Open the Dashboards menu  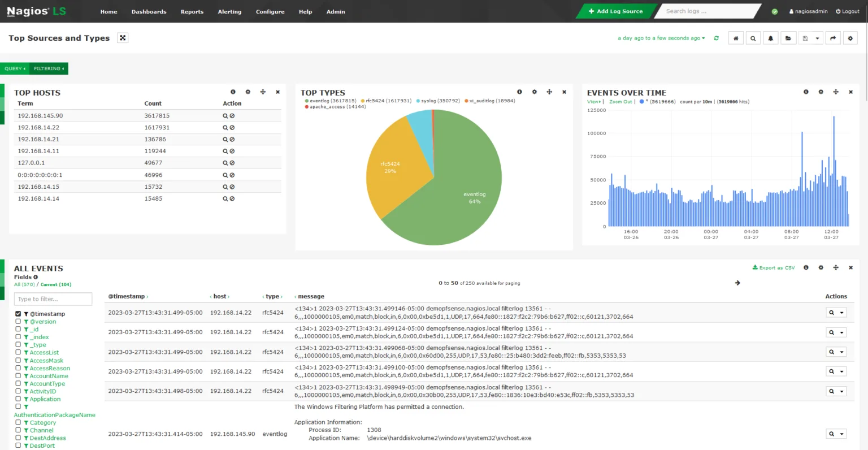click(149, 11)
